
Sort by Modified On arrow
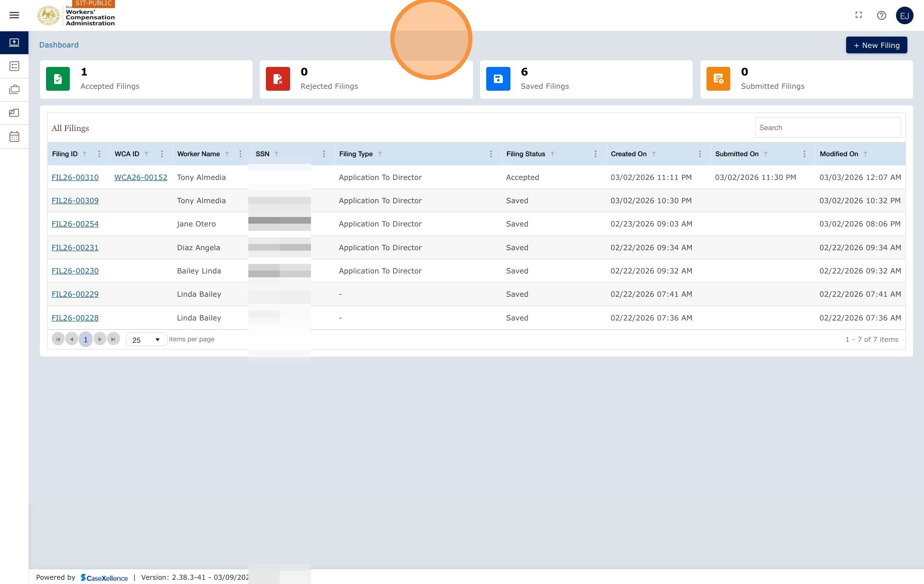pos(865,154)
